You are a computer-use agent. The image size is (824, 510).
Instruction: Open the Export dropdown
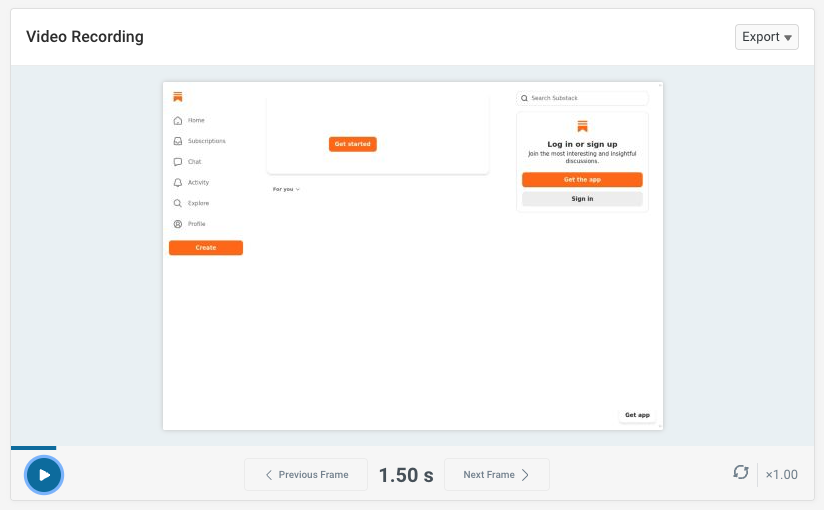(766, 37)
